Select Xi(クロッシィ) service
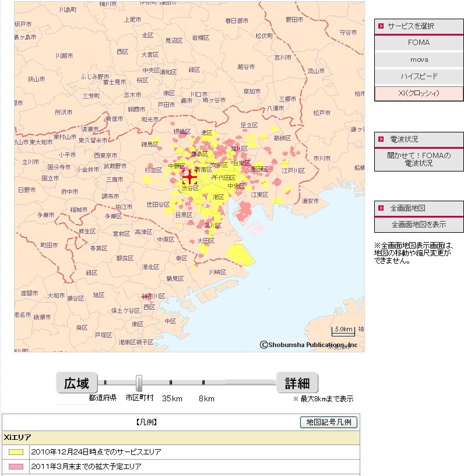 pos(419,93)
